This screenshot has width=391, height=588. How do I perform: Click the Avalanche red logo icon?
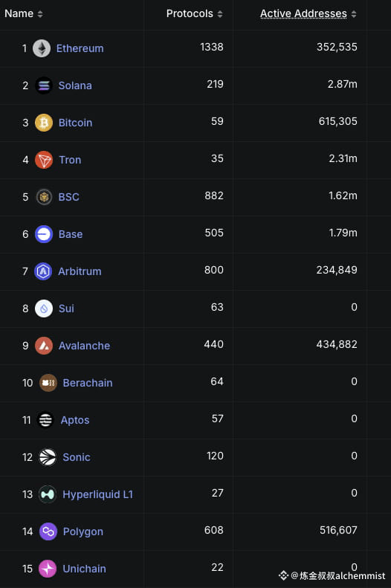coord(44,346)
